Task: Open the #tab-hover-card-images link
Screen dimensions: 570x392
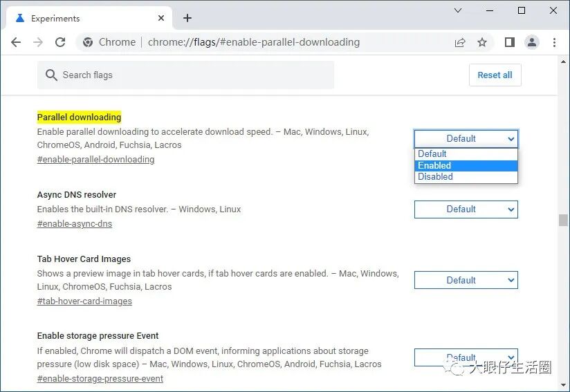Action: coord(84,301)
